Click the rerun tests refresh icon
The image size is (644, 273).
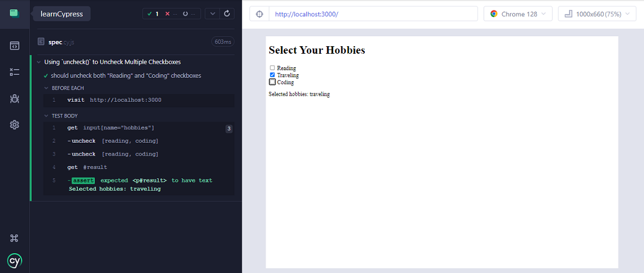coord(227,13)
